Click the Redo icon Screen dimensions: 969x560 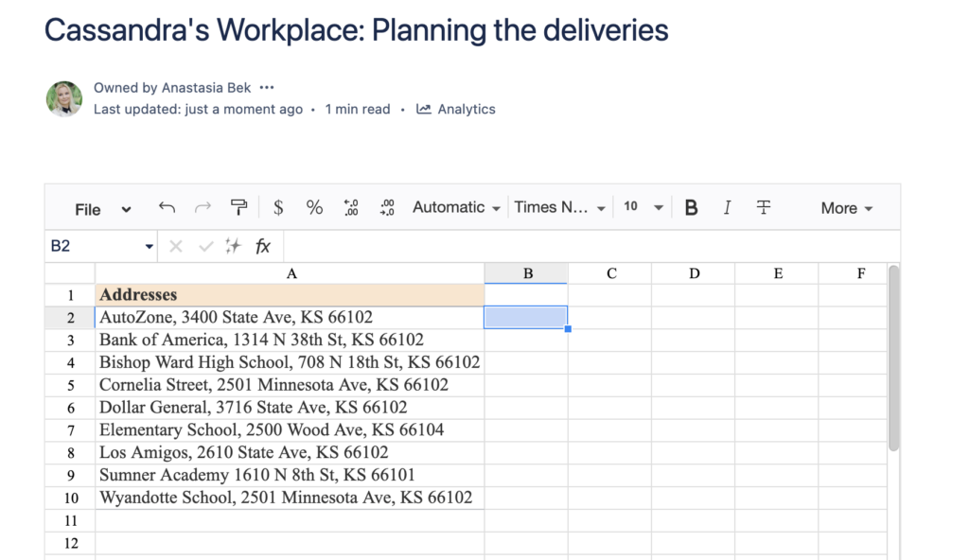202,207
